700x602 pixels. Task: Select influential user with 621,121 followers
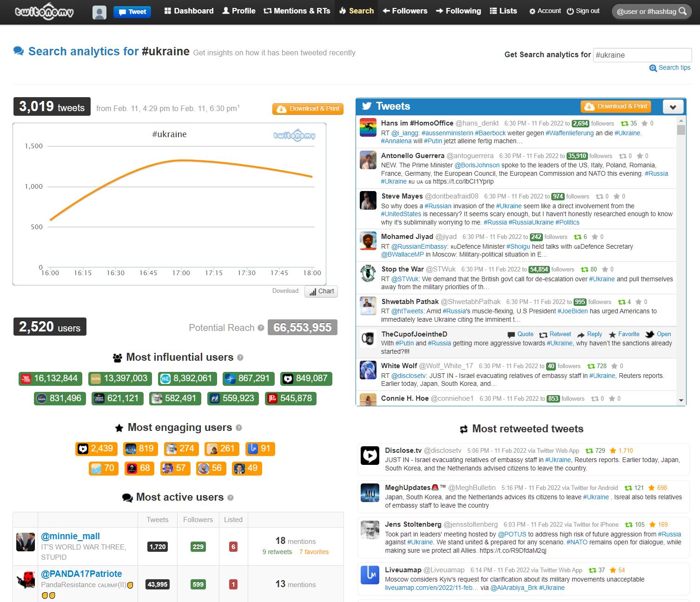click(x=118, y=398)
